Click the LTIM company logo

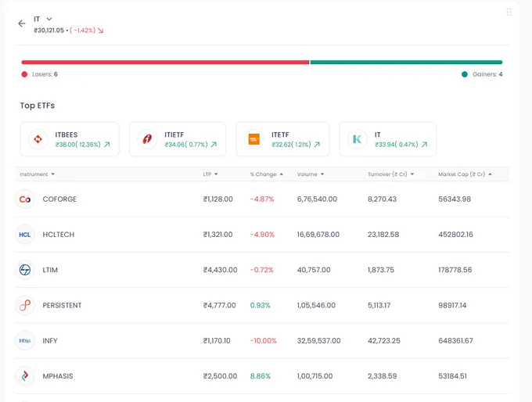click(x=25, y=270)
